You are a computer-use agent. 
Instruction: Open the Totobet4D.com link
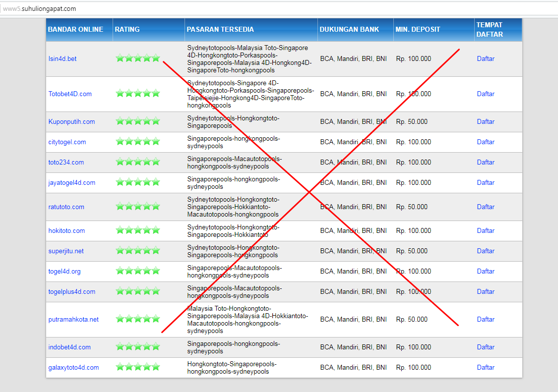70,94
